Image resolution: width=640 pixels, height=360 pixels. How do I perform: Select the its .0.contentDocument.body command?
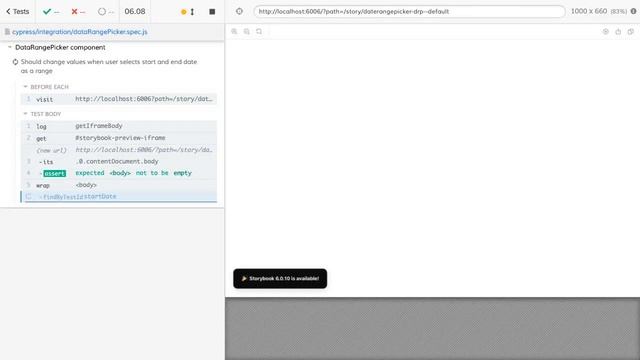coord(119,162)
